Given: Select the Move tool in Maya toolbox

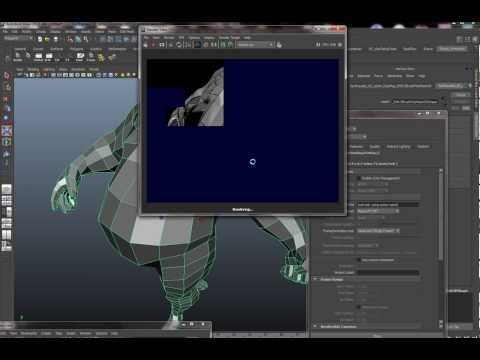Looking at the screenshot, I should pos(7,108).
